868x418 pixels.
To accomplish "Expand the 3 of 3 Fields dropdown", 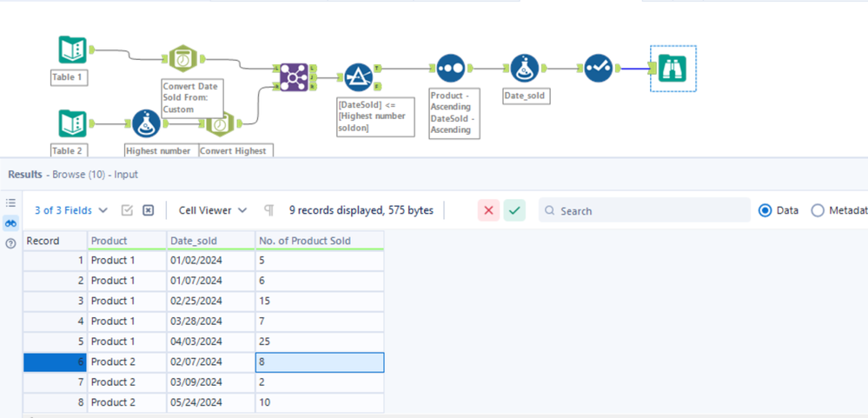I will click(71, 210).
